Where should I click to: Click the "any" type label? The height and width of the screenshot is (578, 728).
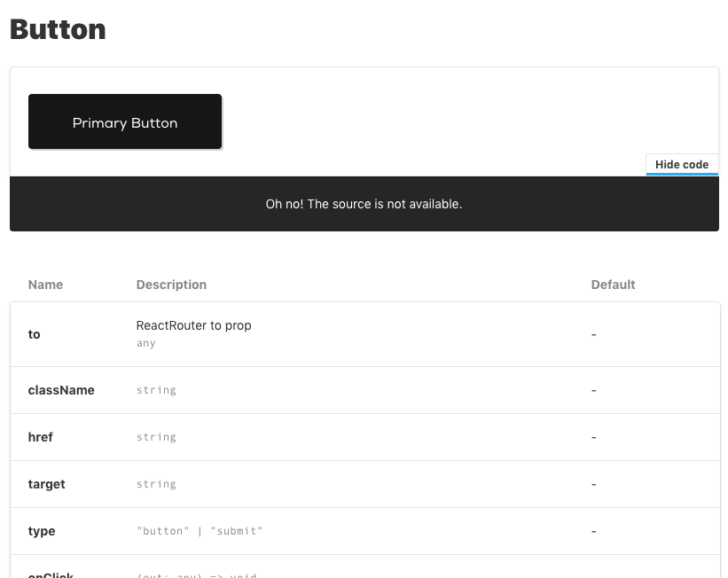(145, 343)
